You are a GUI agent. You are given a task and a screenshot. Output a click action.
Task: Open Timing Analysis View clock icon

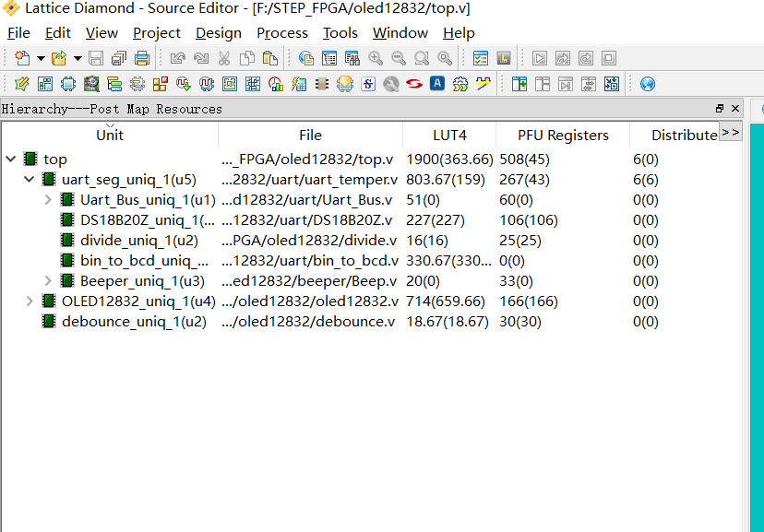click(x=276, y=84)
